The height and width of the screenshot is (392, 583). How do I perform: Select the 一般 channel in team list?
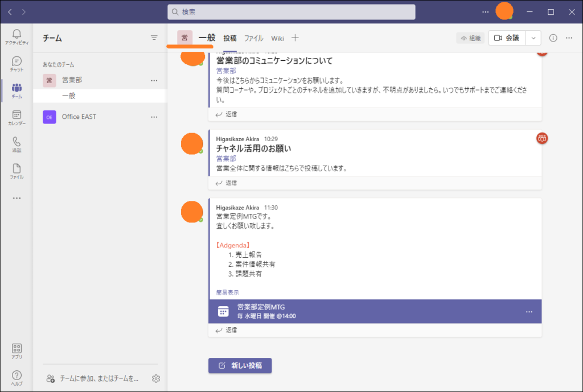pyautogui.click(x=100, y=96)
